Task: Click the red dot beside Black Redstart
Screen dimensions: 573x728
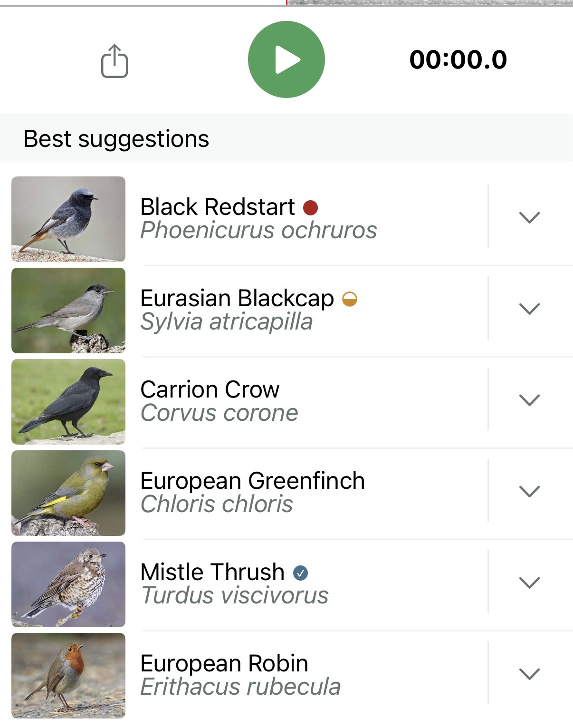Action: pos(310,207)
